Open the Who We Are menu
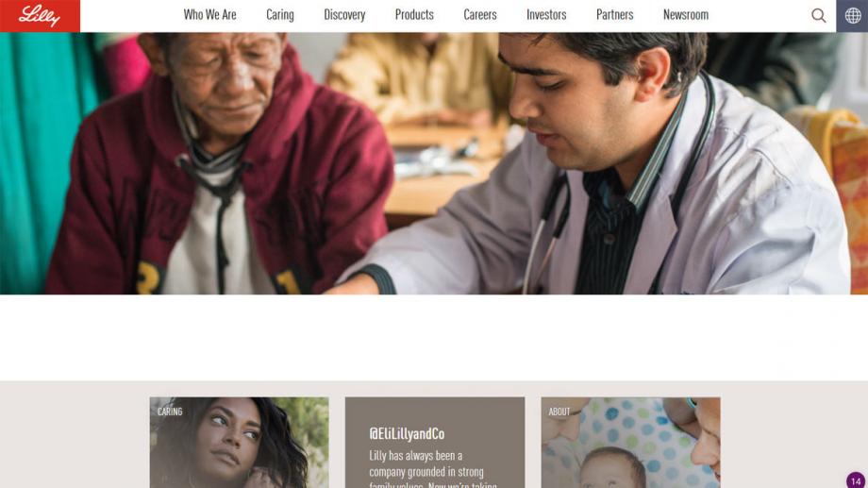The height and width of the screenshot is (488, 868). click(209, 15)
